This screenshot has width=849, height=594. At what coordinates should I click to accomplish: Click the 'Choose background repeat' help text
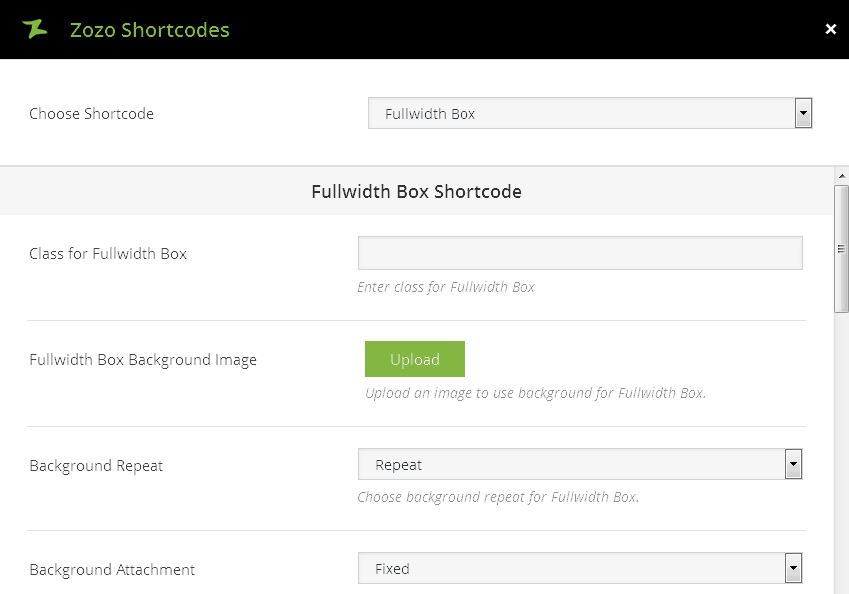click(x=498, y=497)
